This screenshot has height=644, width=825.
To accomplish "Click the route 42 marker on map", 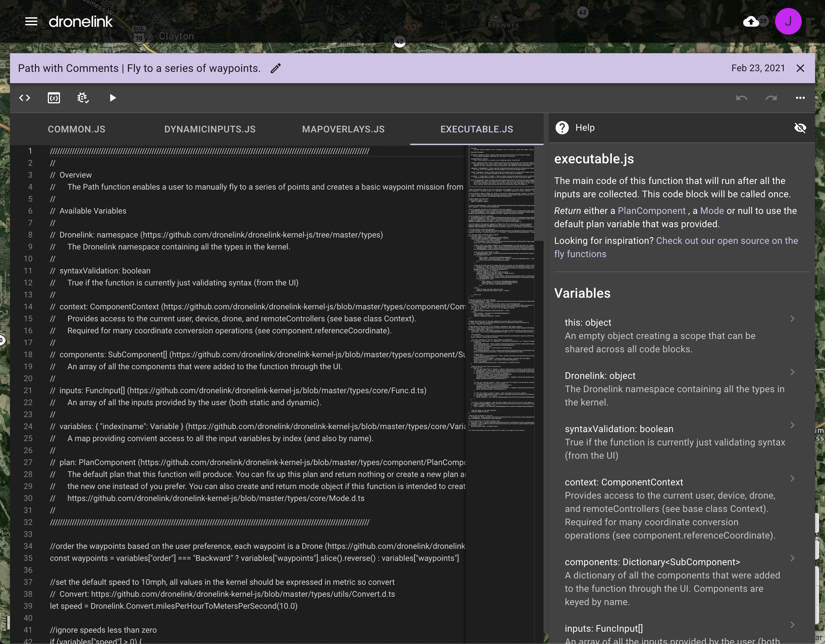I will [400, 42].
